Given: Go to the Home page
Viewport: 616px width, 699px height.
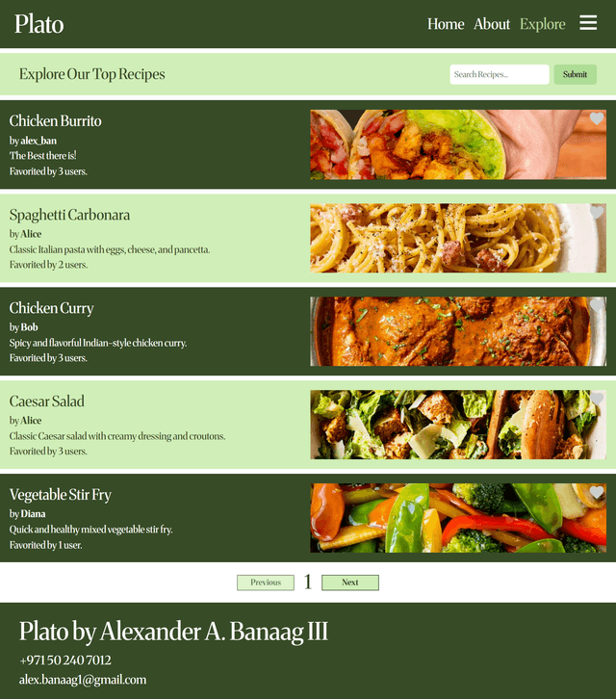Looking at the screenshot, I should 446,24.
